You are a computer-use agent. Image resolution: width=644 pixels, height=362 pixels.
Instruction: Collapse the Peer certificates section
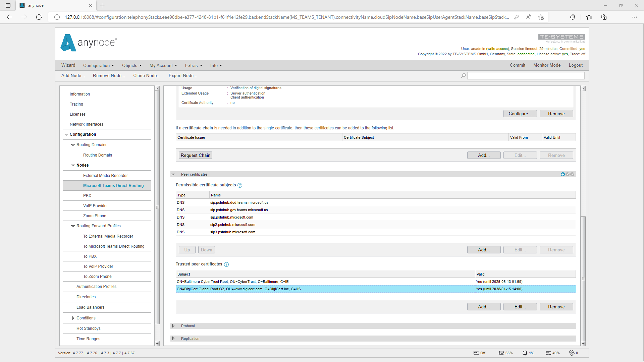pyautogui.click(x=173, y=175)
